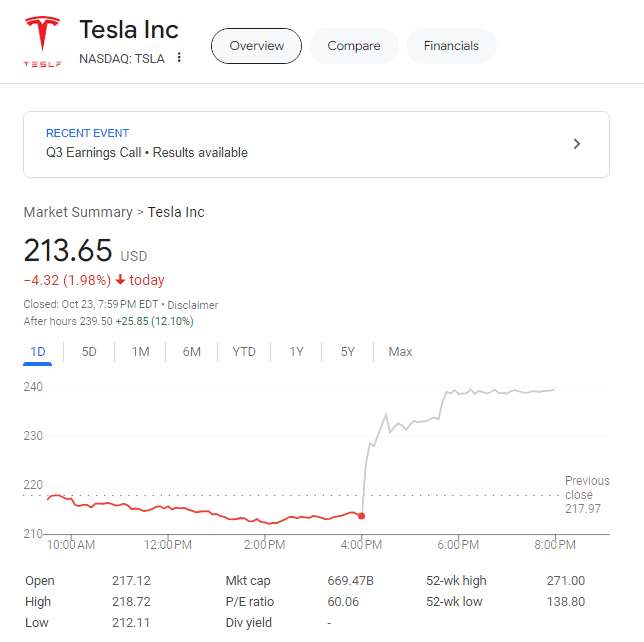Expand the Q3 Earnings Call chevron arrow
Viewport: 644px width, 642px height.
(576, 144)
